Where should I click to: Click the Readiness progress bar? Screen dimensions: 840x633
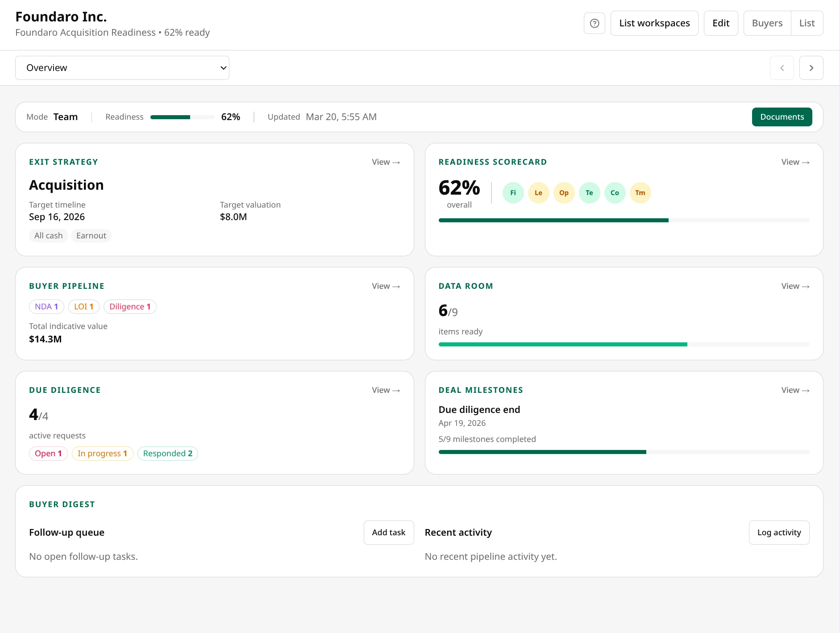pyautogui.click(x=182, y=117)
